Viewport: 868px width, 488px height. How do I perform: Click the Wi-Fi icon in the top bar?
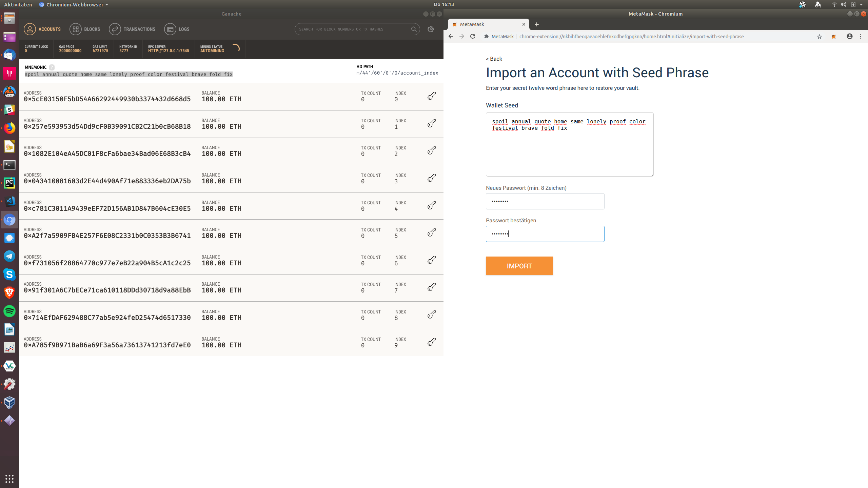point(834,4)
